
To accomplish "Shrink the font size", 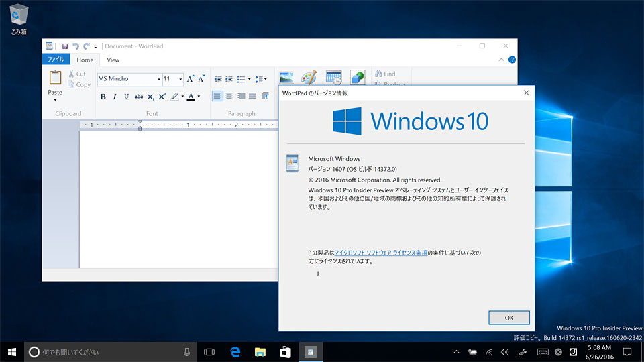I will (x=201, y=79).
